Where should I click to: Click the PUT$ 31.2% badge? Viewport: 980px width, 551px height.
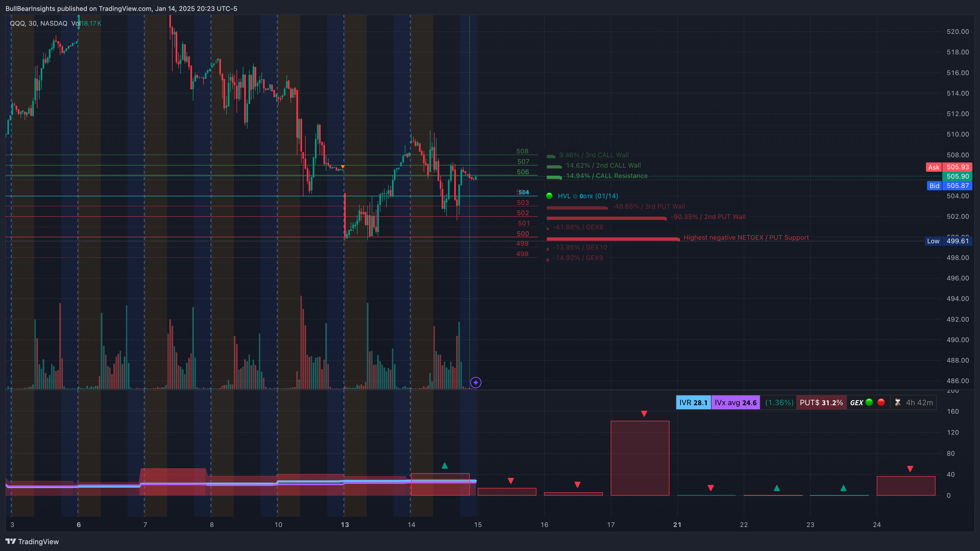click(821, 402)
